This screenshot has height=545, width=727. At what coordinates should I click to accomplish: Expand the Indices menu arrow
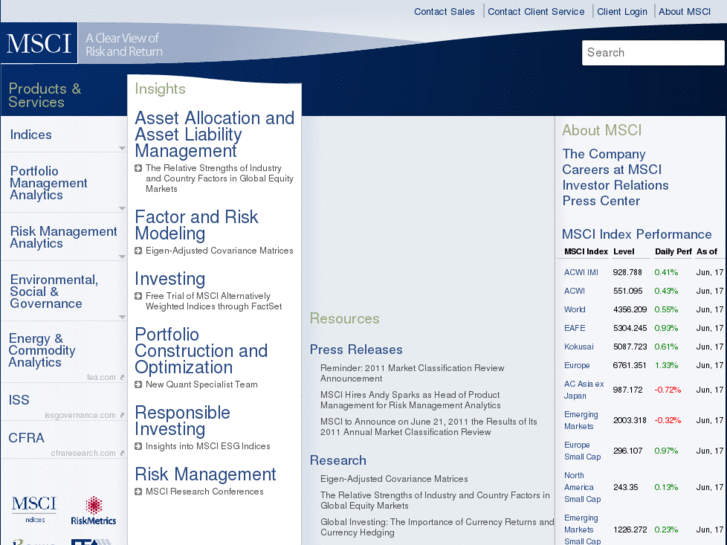coord(122,148)
